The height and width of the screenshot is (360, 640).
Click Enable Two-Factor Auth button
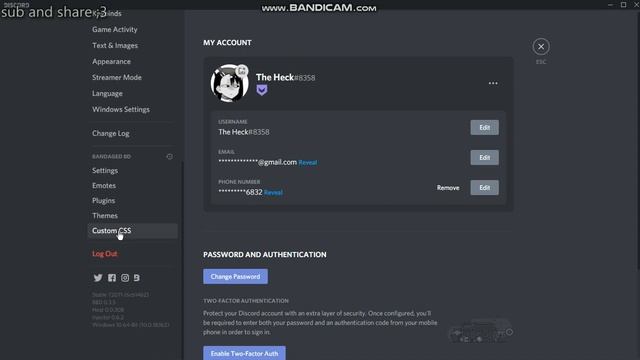(244, 353)
